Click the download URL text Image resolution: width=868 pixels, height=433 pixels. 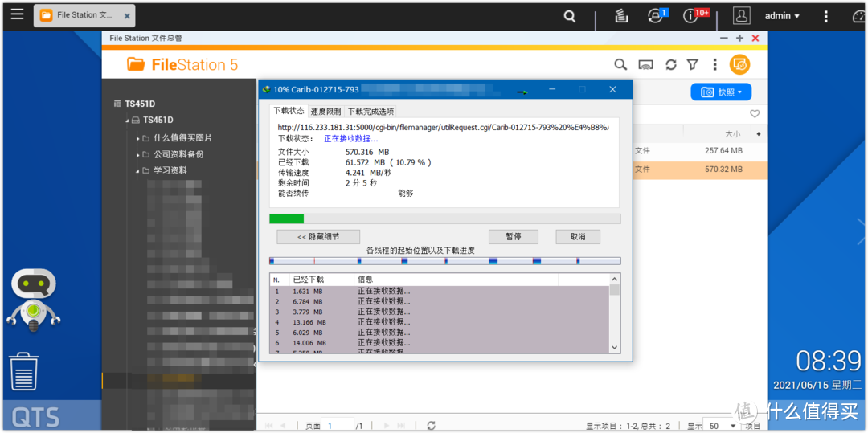click(x=443, y=127)
